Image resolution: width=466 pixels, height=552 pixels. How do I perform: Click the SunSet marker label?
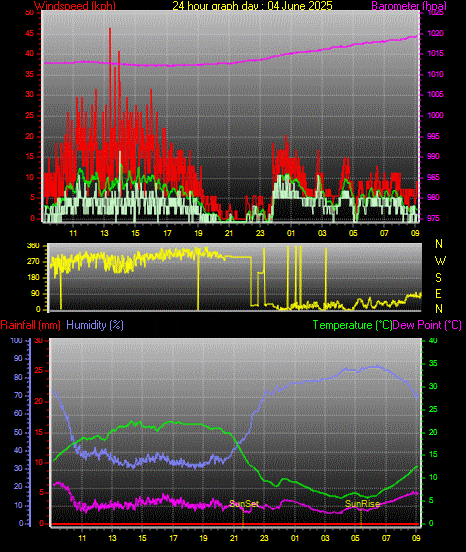244,504
